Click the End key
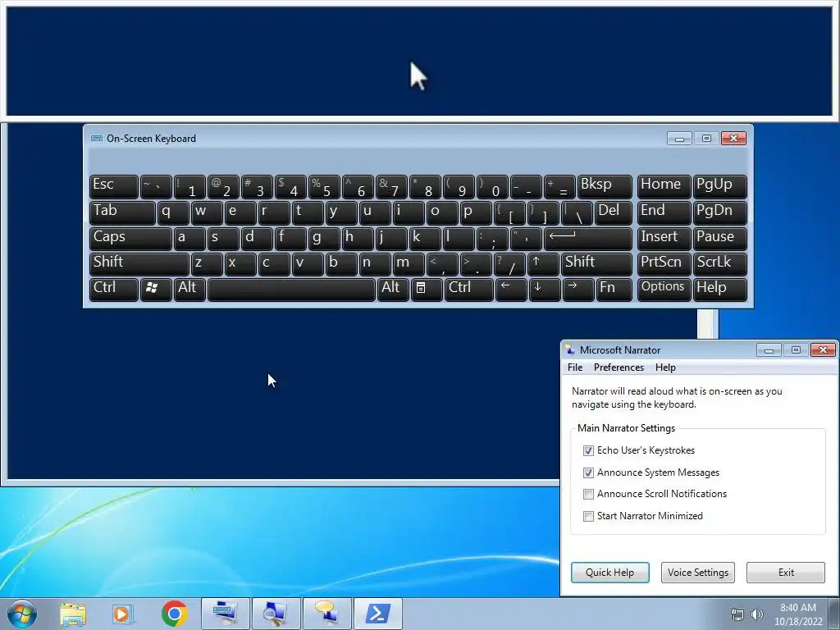Screen dimensions: 840x630 pos(664,213)
